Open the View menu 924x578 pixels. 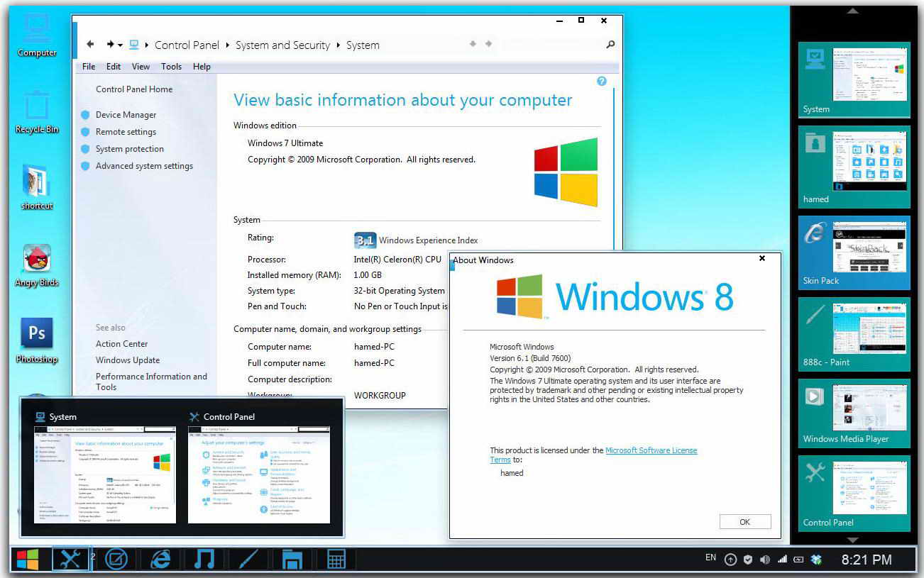pyautogui.click(x=141, y=67)
